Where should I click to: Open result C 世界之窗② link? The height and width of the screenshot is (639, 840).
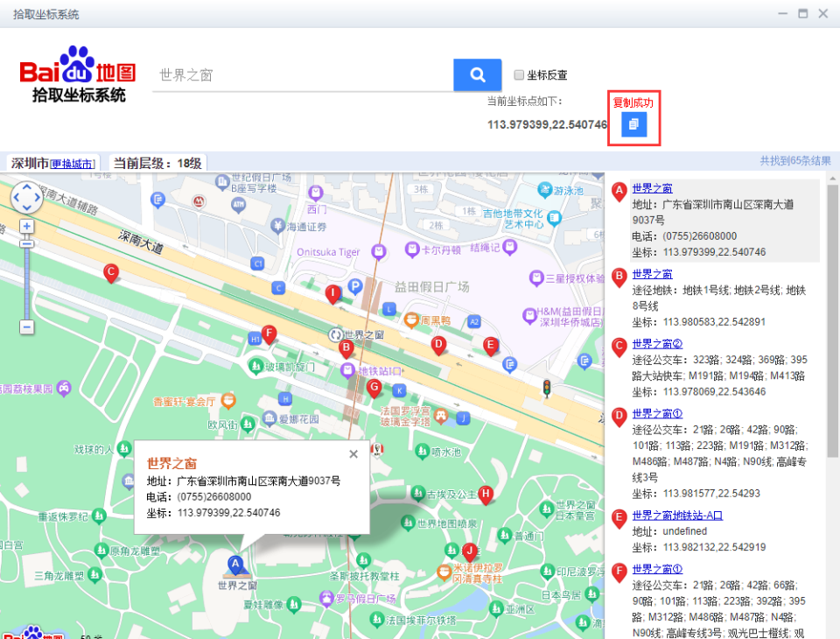point(657,344)
